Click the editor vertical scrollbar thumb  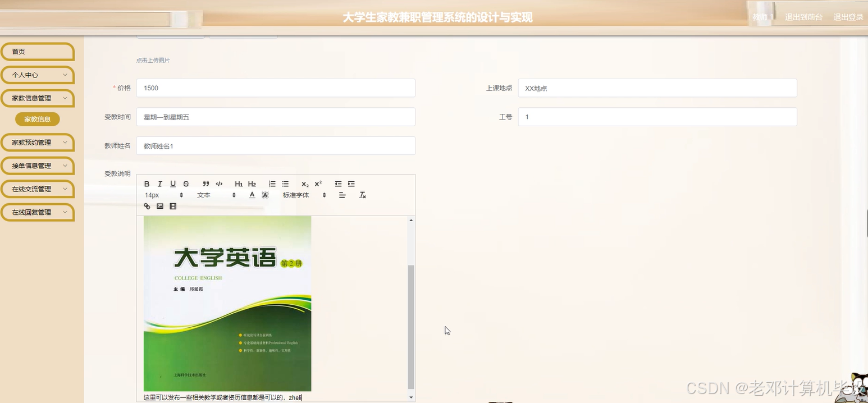411,327
